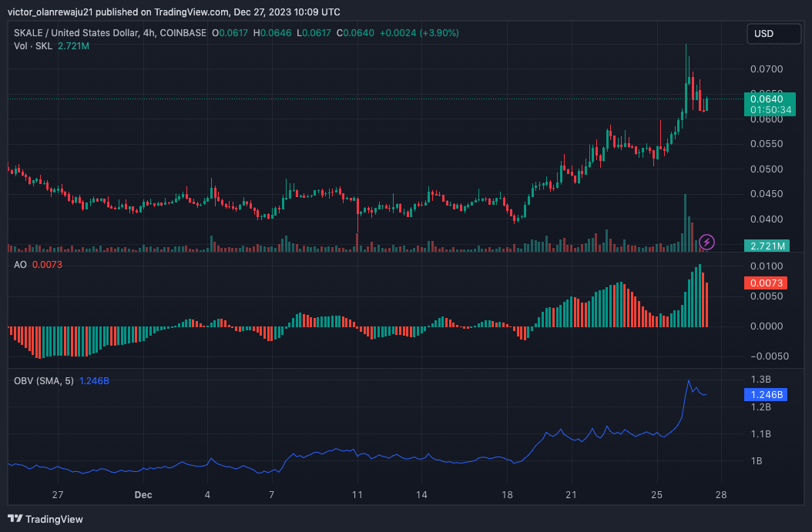
Task: Click the 11 date on time axis
Action: click(357, 495)
